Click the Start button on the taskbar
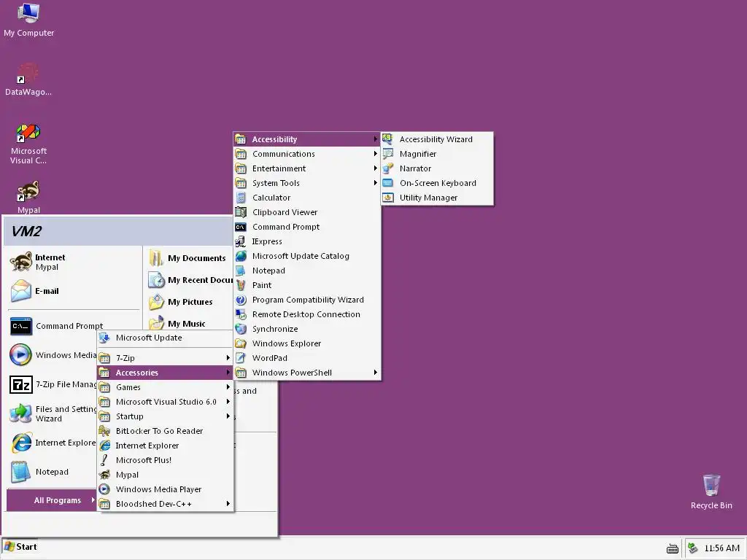The image size is (747, 560). pos(21,547)
